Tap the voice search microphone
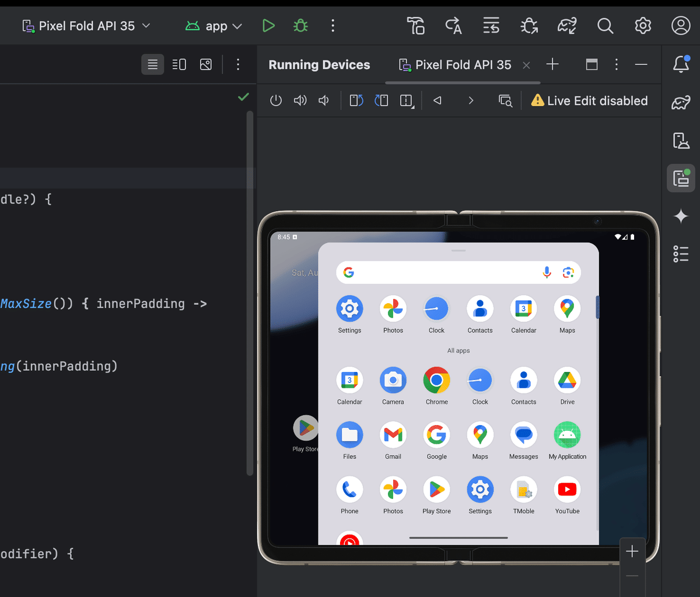This screenshot has width=700, height=597. tap(547, 272)
